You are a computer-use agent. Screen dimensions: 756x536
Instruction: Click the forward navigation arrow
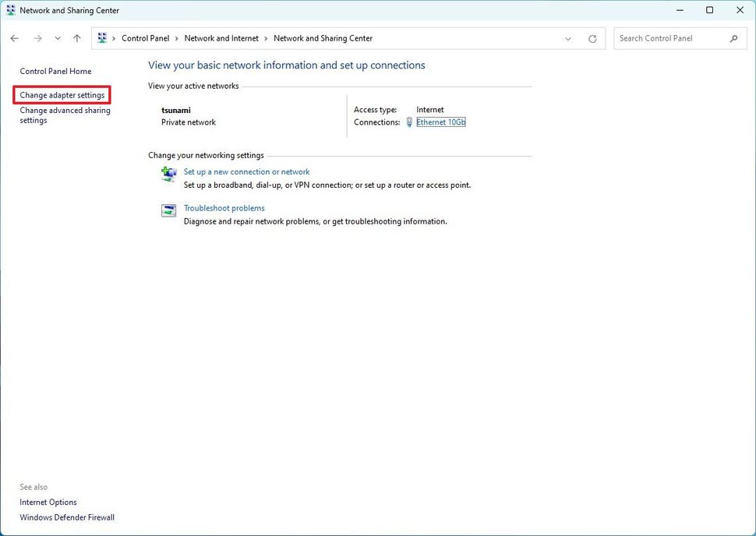click(37, 37)
